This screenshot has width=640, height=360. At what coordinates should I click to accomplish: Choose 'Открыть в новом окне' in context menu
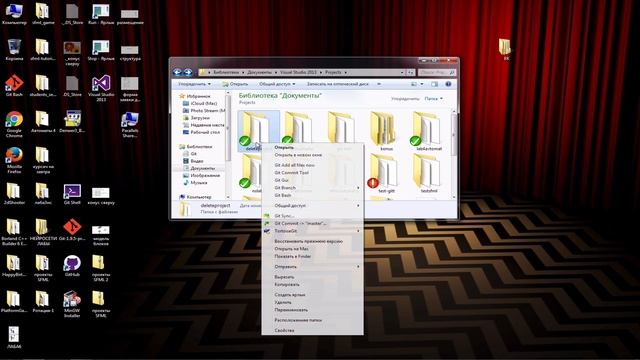[x=312, y=155]
